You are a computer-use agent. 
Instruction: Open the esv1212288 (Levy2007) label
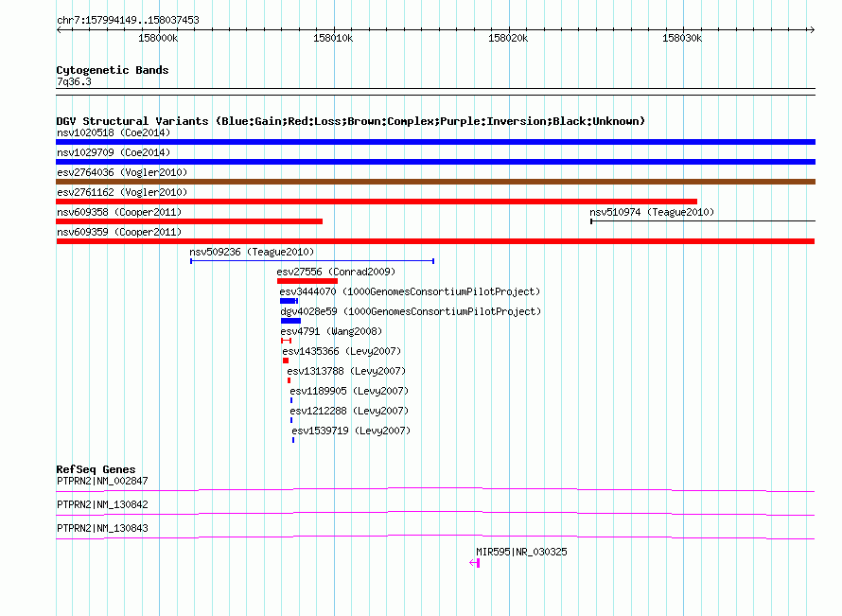point(349,411)
